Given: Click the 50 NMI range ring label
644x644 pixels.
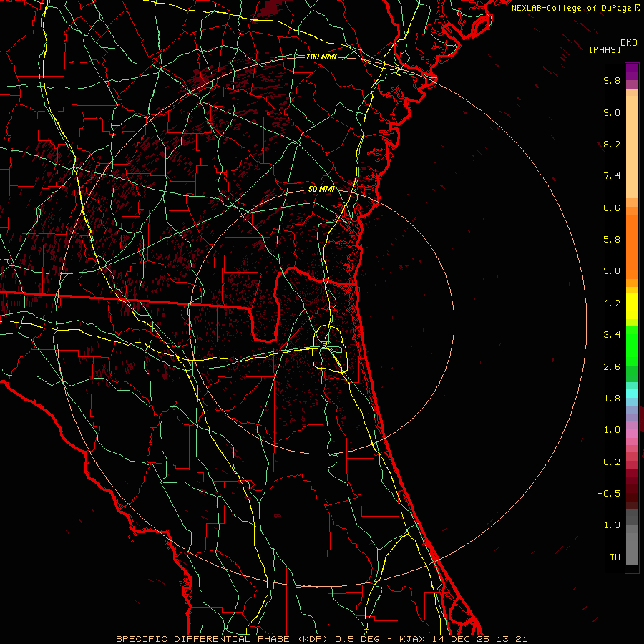Looking at the screenshot, I should (x=321, y=190).
